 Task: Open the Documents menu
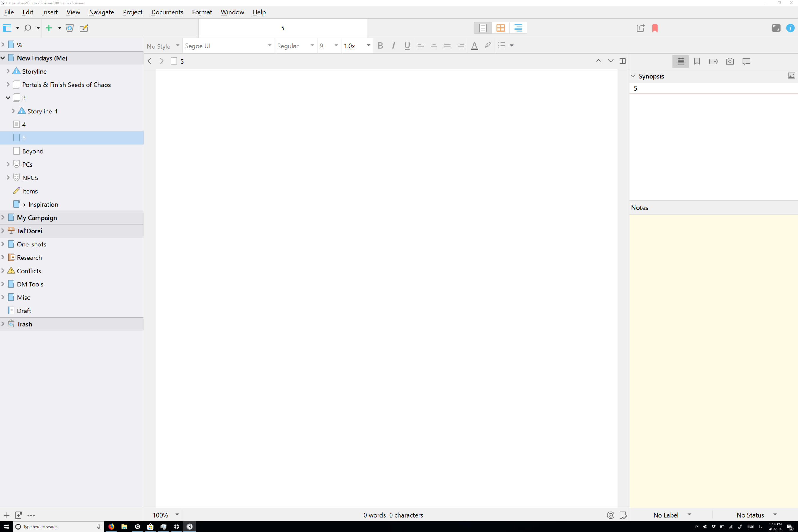click(167, 12)
